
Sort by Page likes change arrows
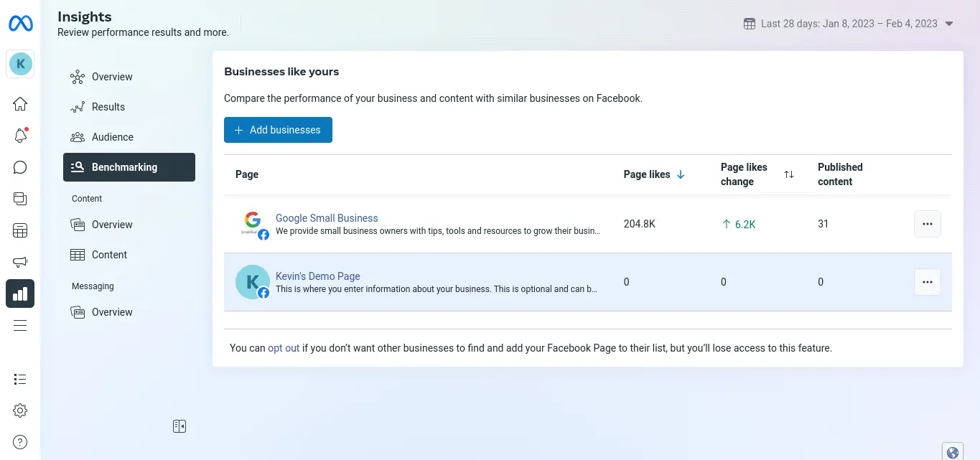pos(789,174)
